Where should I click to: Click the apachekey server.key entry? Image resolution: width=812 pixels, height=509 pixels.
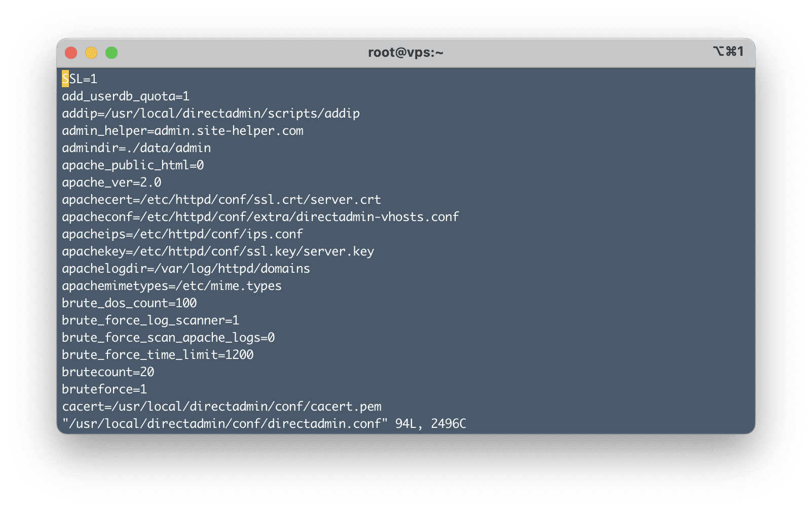[218, 251]
